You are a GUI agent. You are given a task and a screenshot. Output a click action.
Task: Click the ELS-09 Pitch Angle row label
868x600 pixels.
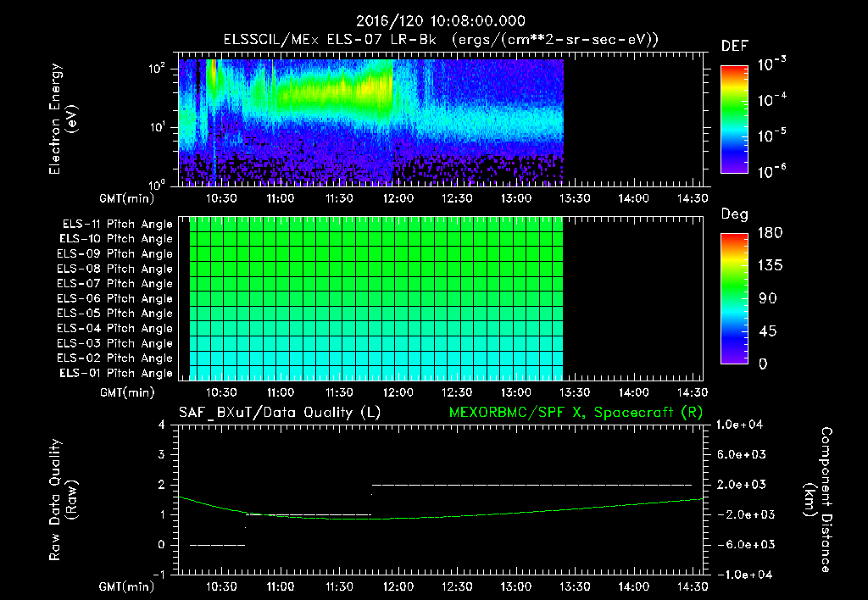coord(115,254)
